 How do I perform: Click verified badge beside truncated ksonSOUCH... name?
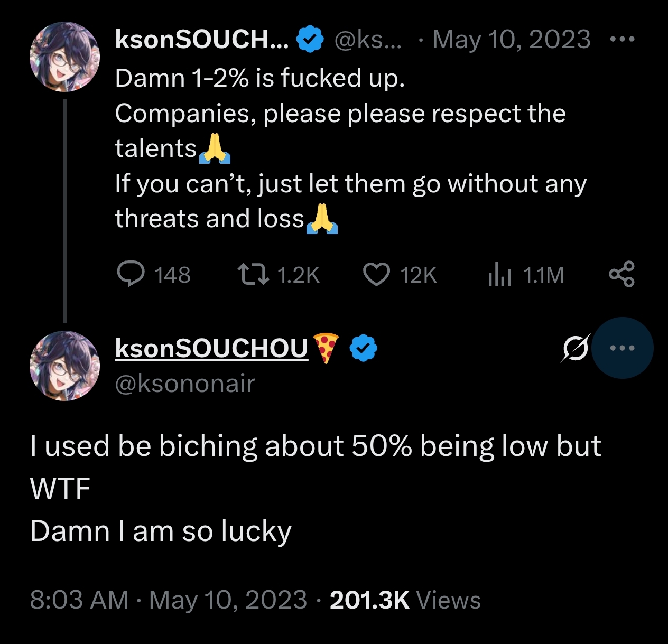pyautogui.click(x=310, y=40)
